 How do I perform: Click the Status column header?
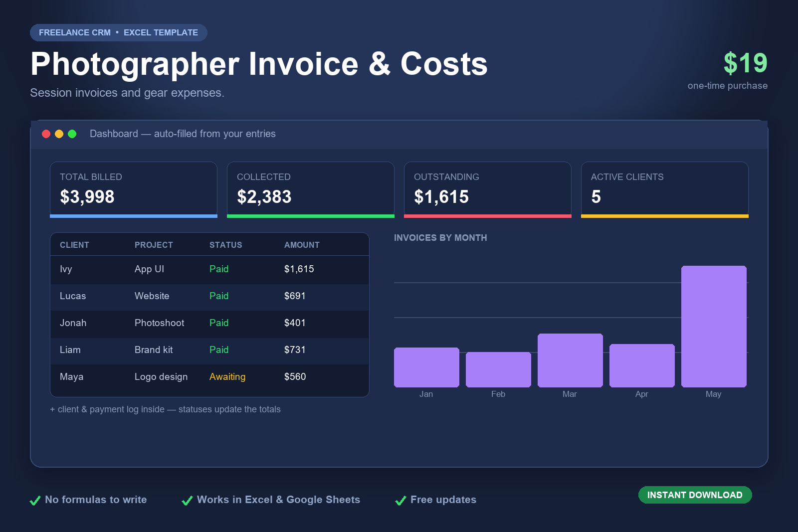pyautogui.click(x=225, y=245)
